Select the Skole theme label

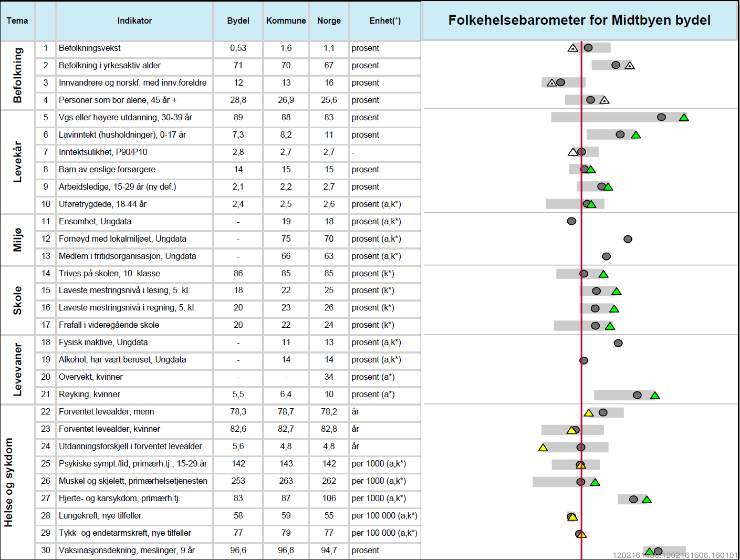18,300
